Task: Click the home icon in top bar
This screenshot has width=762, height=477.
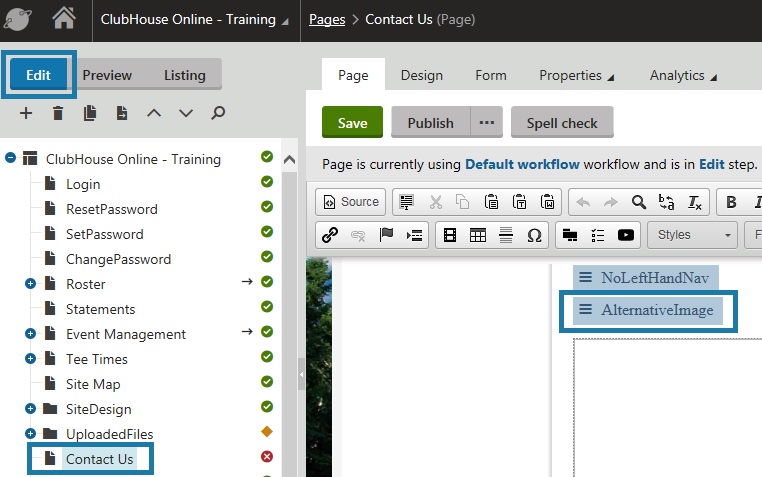Action: coord(63,19)
